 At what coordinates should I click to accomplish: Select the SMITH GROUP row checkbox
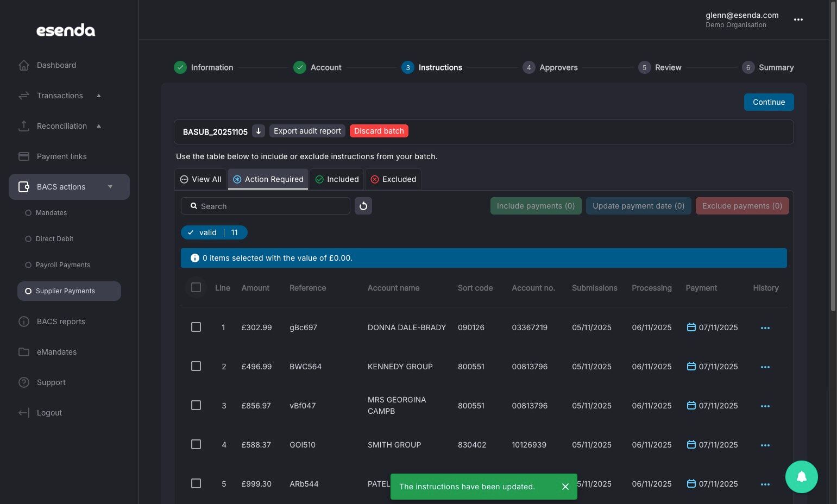click(x=196, y=444)
